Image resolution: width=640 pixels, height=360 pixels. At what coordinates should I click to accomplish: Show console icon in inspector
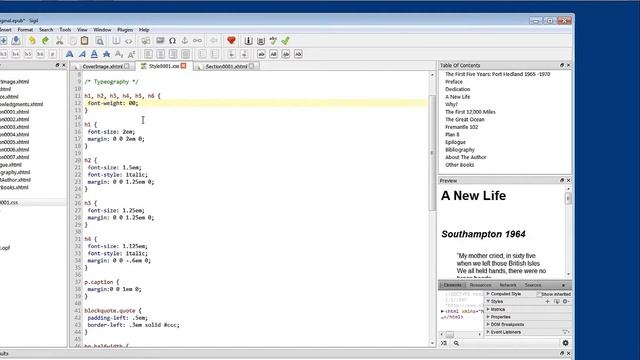(x=444, y=343)
